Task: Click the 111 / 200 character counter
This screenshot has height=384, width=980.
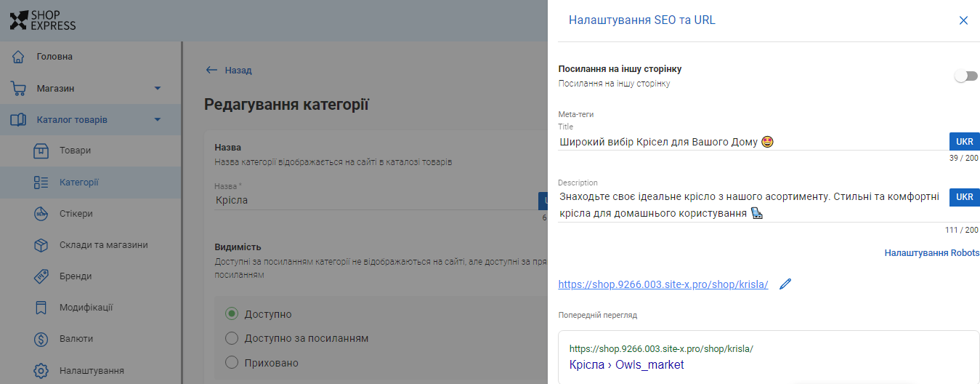Action: click(x=962, y=230)
